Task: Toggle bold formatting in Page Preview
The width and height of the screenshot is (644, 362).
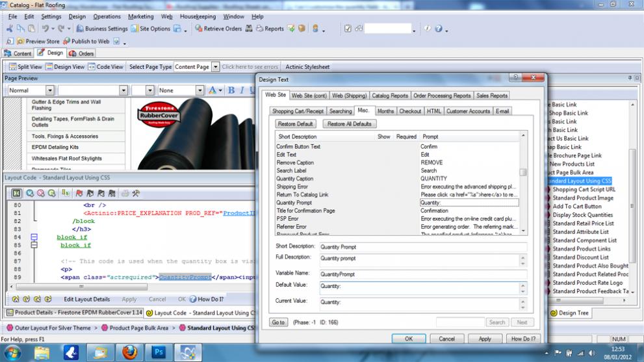Action: (x=231, y=90)
